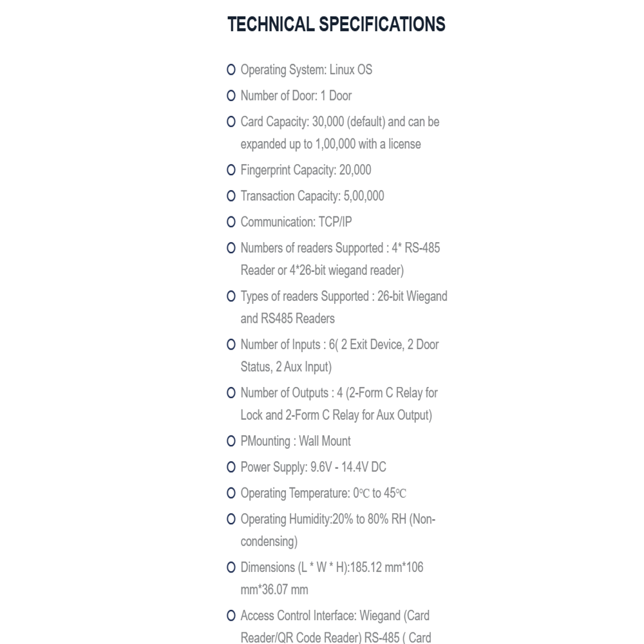Click the Communication: TCP/IP entry
The image size is (644, 644).
click(296, 222)
